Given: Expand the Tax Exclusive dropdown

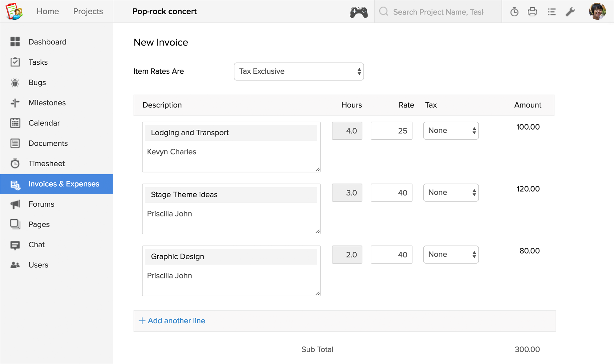Looking at the screenshot, I should click(x=299, y=71).
